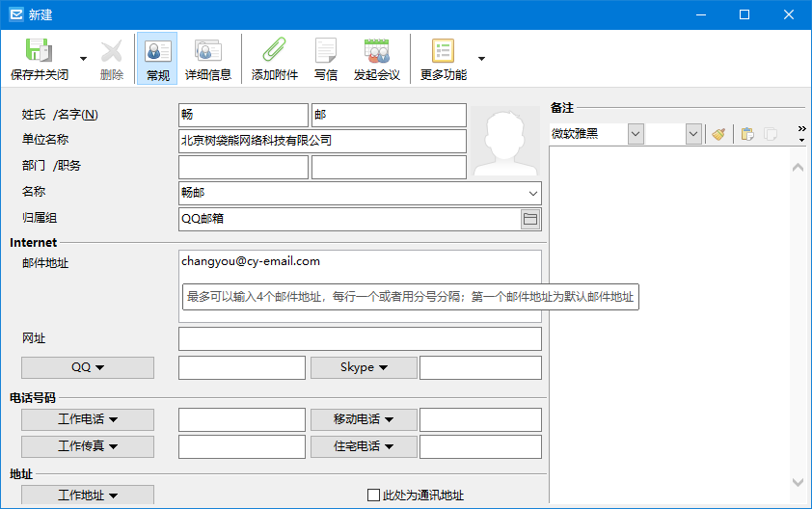
Task: Click the empty job title (职务) input field
Action: point(389,167)
